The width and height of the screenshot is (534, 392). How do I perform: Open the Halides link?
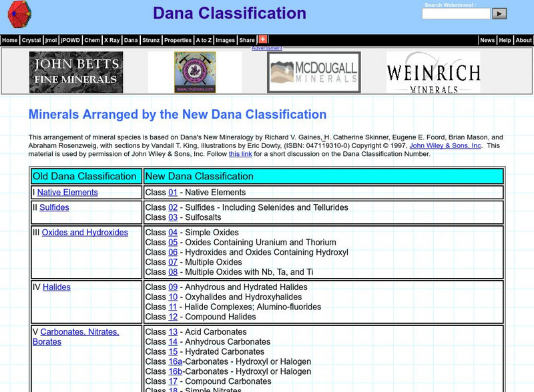tap(57, 287)
